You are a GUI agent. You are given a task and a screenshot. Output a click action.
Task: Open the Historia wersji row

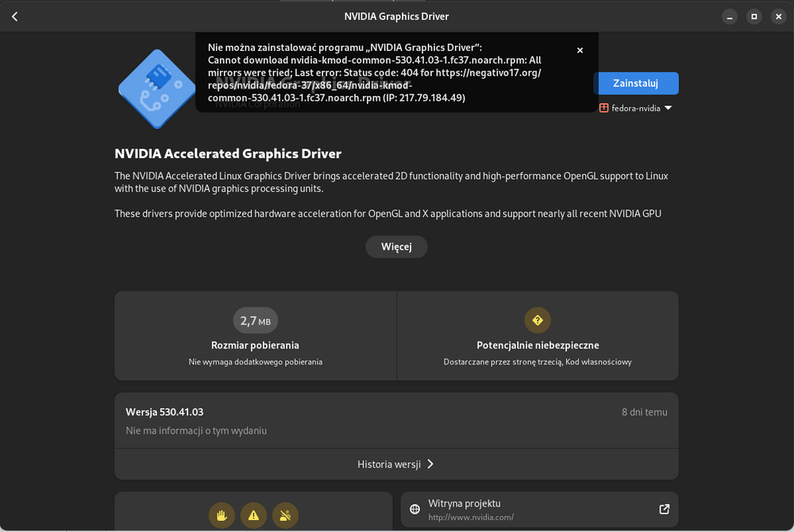[x=395, y=465]
